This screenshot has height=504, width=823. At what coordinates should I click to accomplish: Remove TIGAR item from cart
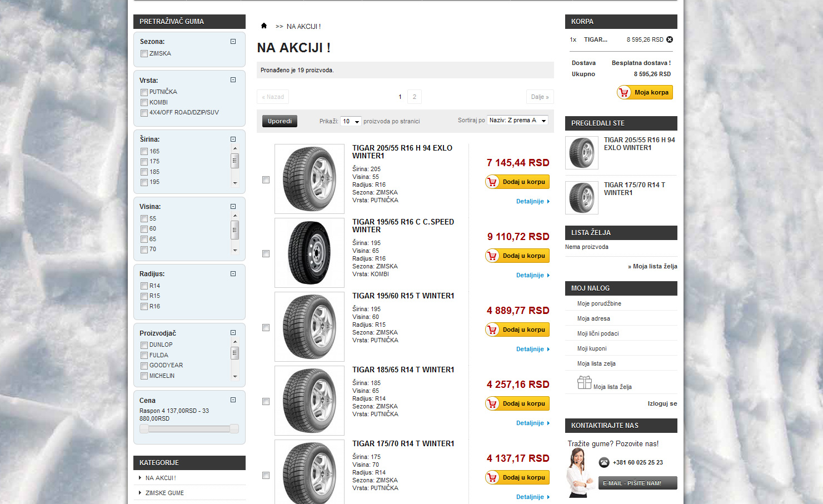670,39
